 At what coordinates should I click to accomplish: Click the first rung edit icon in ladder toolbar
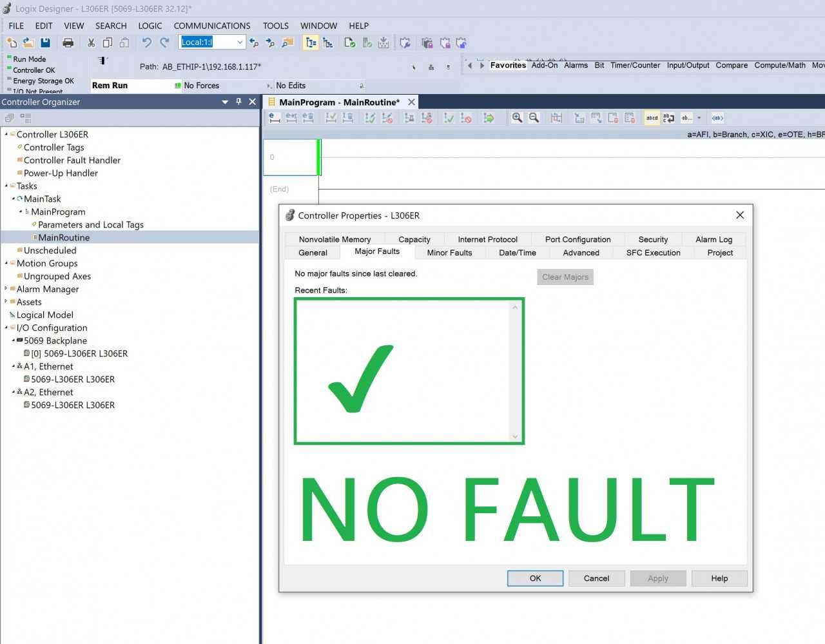[275, 118]
